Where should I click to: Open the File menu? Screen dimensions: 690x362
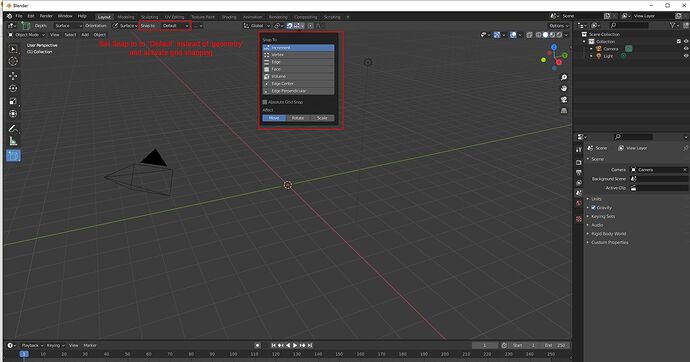pyautogui.click(x=19, y=16)
